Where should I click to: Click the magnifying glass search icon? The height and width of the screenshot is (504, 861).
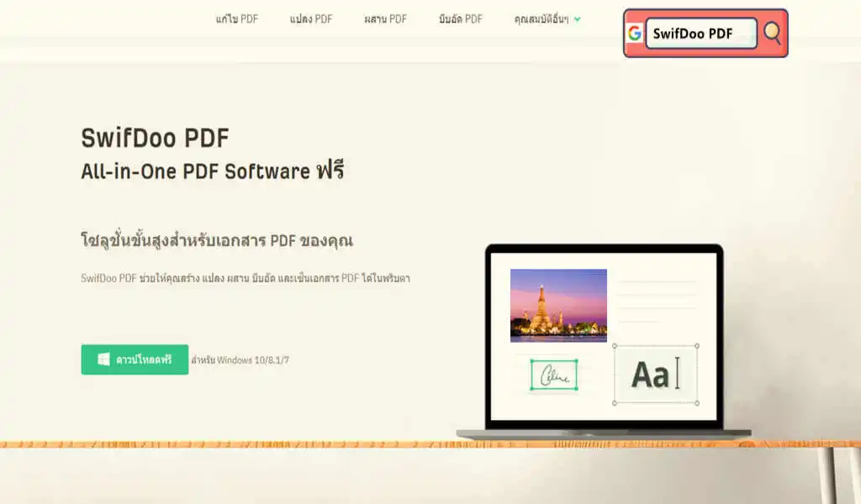[772, 33]
